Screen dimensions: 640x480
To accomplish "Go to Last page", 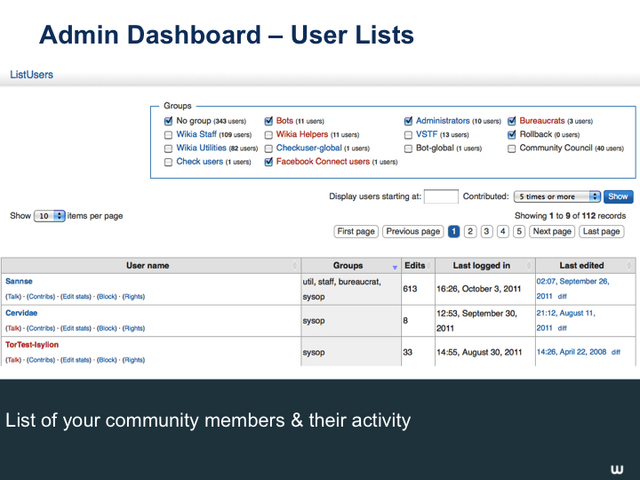I will click(601, 231).
